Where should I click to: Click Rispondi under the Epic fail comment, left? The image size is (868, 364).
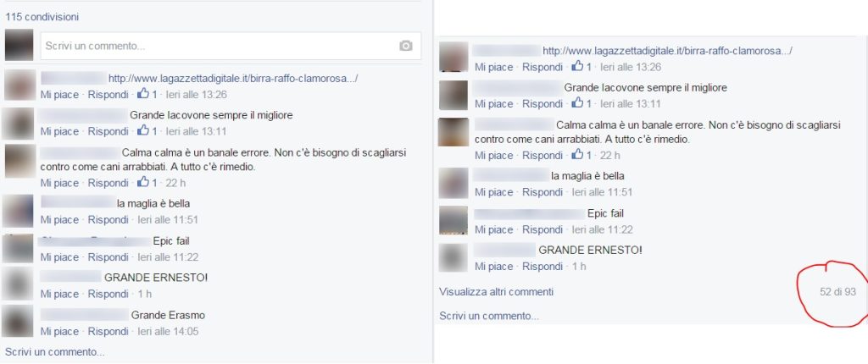click(x=108, y=257)
